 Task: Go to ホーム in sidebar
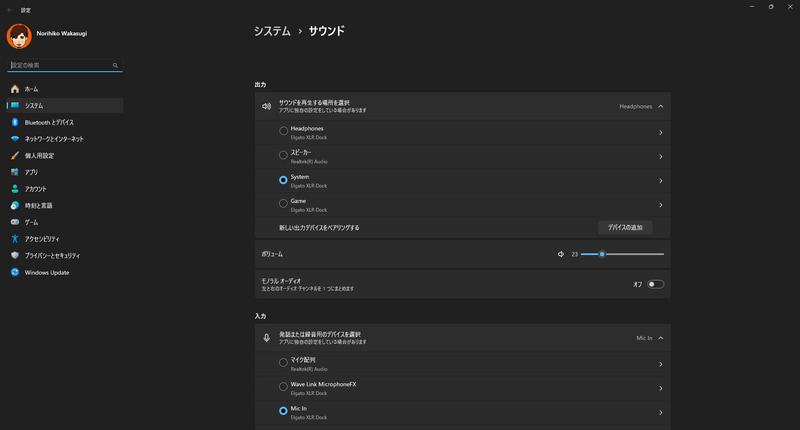coord(65,89)
